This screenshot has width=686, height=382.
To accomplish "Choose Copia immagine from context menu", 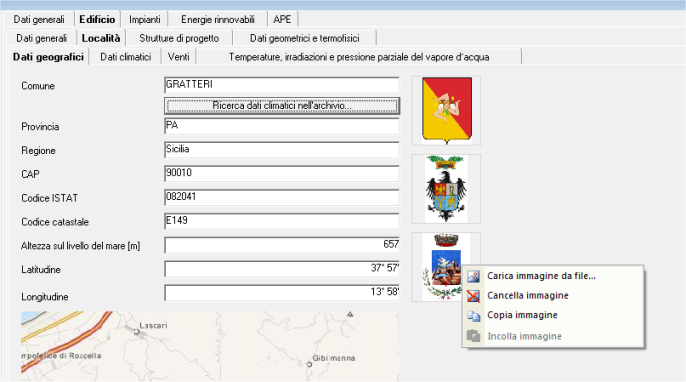I will [x=522, y=315].
